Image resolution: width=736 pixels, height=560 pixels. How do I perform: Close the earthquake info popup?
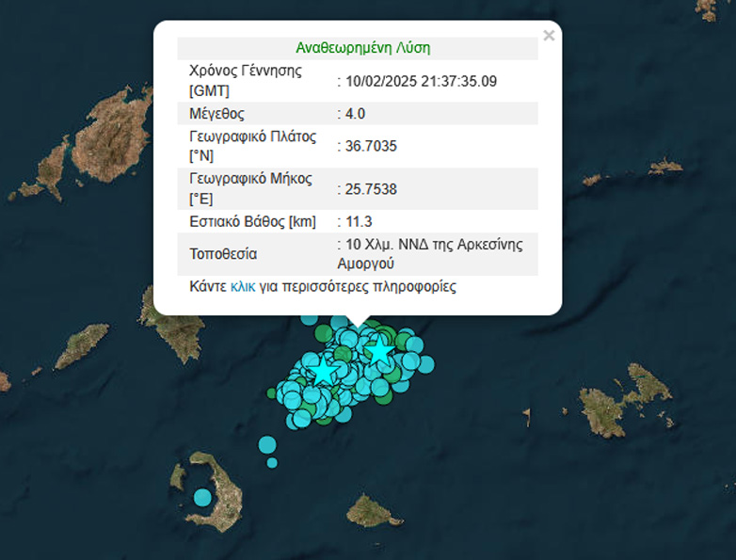[549, 36]
